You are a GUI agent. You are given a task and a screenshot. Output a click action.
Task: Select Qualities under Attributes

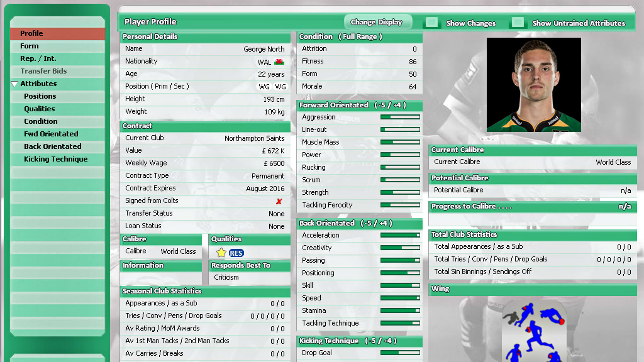tap(57, 109)
